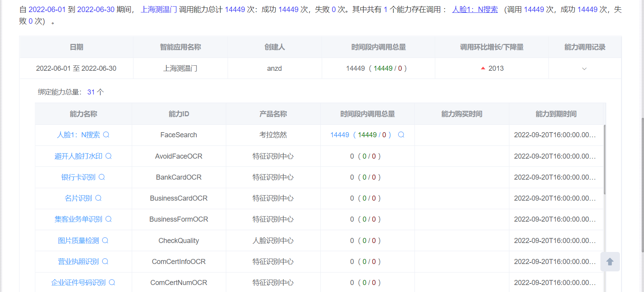Screen dimensions: 644x292
Task: Click the inner capability table scrollbar
Action: pyautogui.click(x=605, y=159)
